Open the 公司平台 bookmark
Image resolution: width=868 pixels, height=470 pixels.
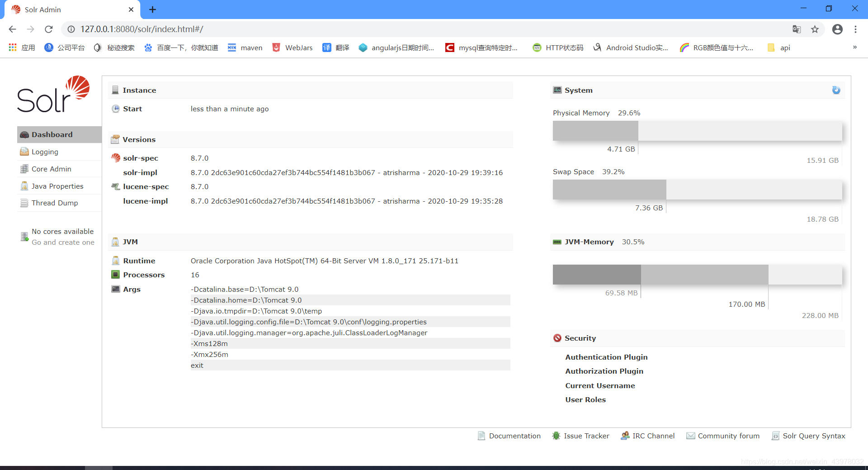(65, 47)
